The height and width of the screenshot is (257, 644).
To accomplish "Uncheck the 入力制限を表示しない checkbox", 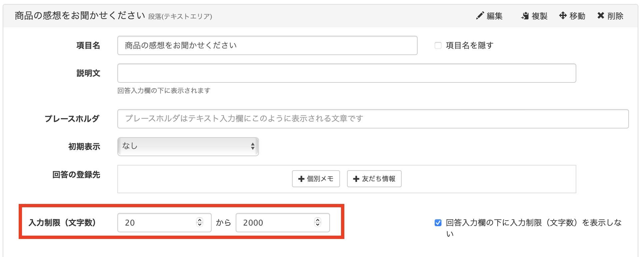I will pos(437,222).
